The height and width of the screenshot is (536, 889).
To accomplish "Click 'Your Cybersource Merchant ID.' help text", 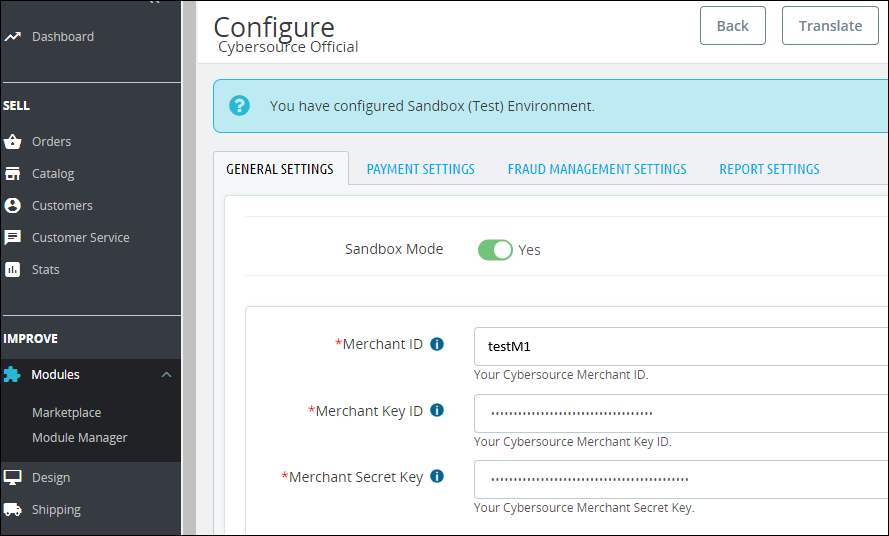I will [x=561, y=374].
